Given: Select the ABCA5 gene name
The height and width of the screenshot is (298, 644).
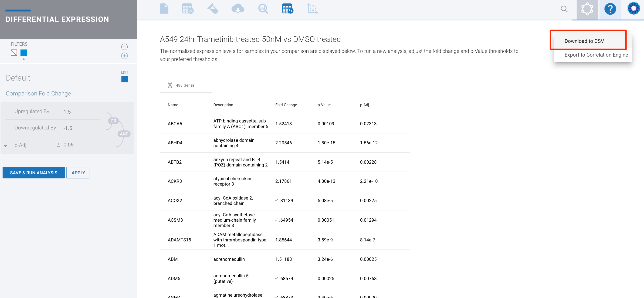Looking at the screenshot, I should (175, 123).
